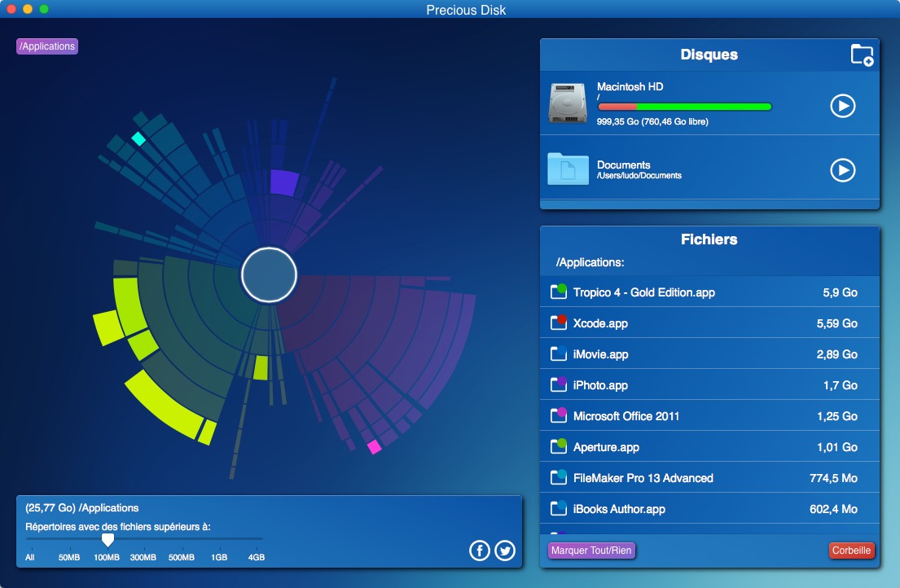
Task: Click the 602,4 Mo size value
Action: [x=833, y=509]
